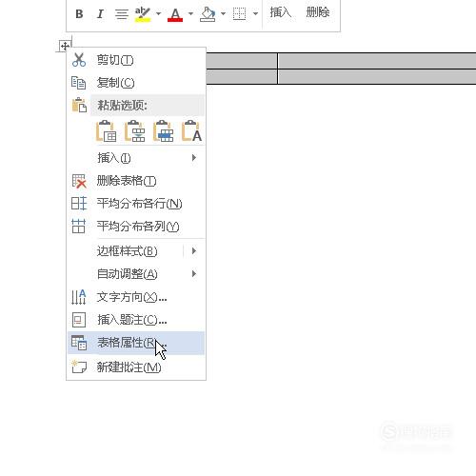Click the paste clipboard icon beside 粘贴选项
Screen dimensions: 476x476
(79, 105)
